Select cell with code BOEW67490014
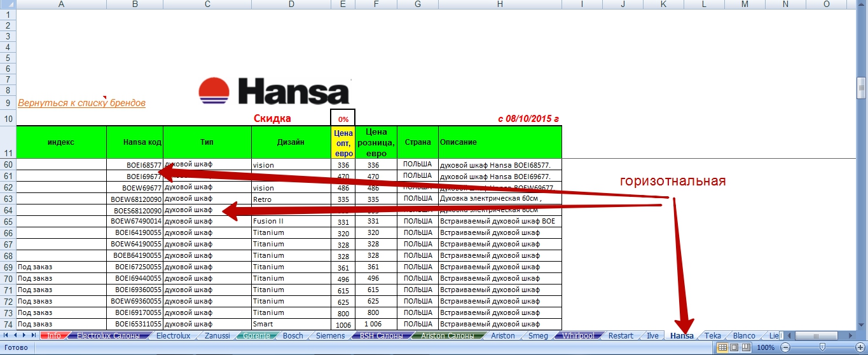The image size is (868, 355). [135, 222]
